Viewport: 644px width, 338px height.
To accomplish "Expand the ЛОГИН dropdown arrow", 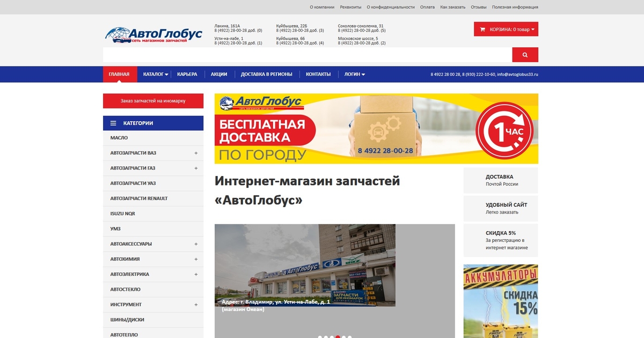I will (363, 75).
